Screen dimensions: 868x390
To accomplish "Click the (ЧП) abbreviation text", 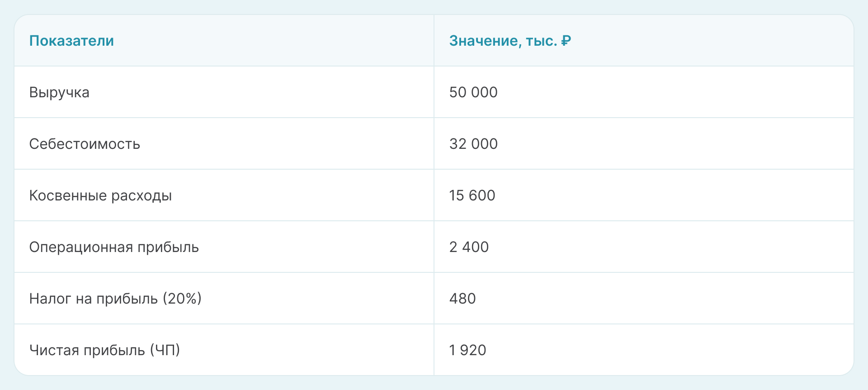I will (165, 350).
